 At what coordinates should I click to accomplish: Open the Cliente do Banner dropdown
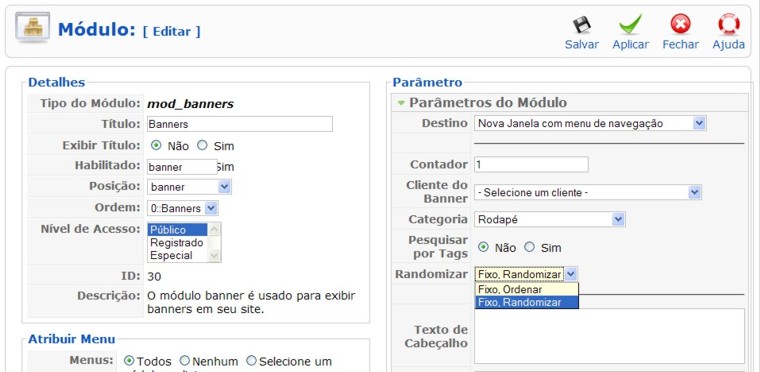click(587, 193)
